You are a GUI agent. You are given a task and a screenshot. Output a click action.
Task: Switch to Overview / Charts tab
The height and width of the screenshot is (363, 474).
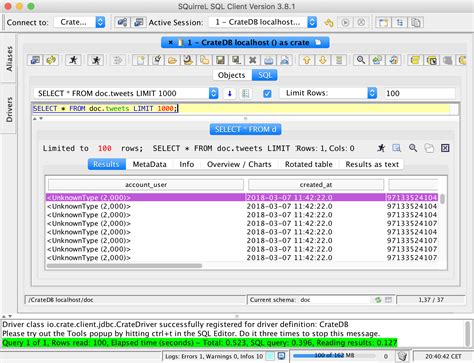pos(239,164)
